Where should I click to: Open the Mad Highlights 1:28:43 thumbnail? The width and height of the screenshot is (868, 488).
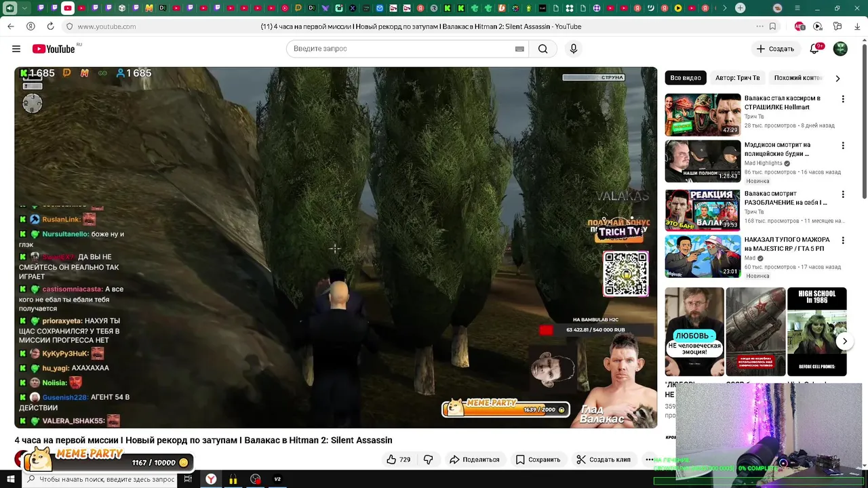coord(703,161)
